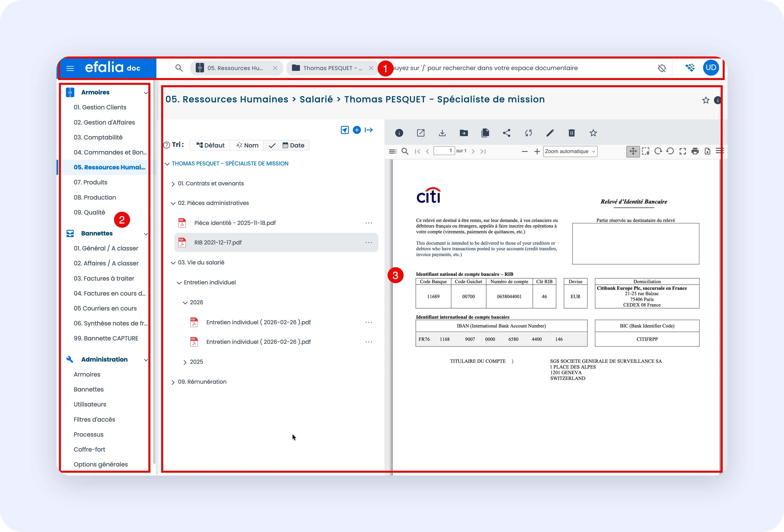784x532 pixels.
Task: Share the document via the share icon
Action: [507, 133]
